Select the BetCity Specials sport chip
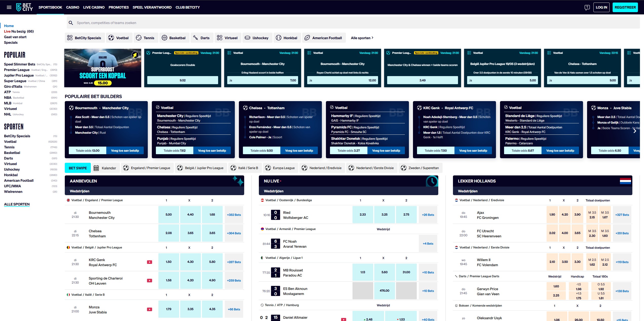644x321 pixels. pyautogui.click(x=84, y=38)
